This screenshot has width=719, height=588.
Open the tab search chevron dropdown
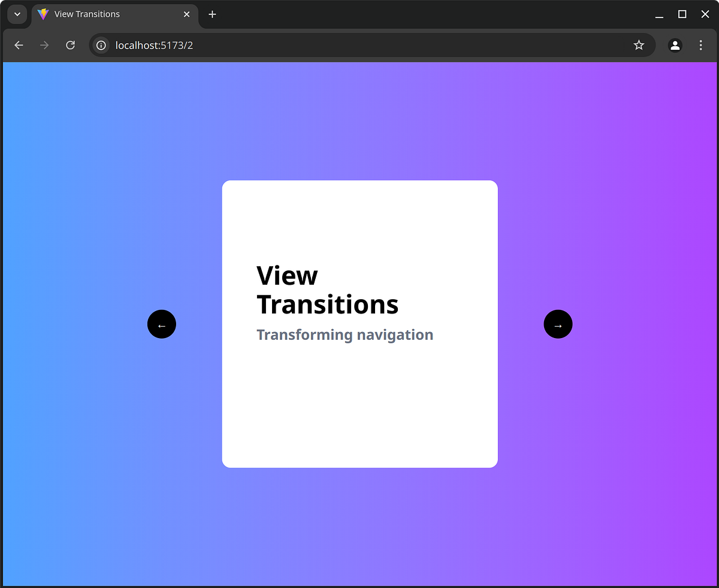click(17, 14)
